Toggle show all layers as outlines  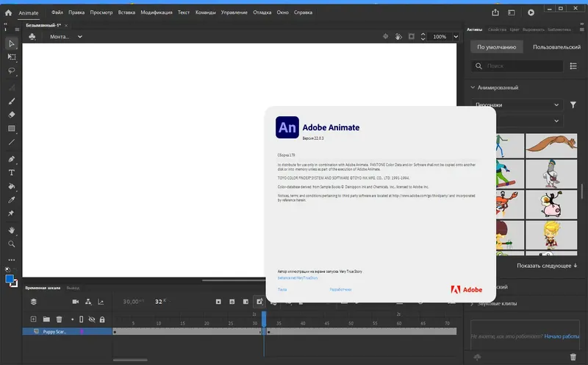[x=82, y=319]
